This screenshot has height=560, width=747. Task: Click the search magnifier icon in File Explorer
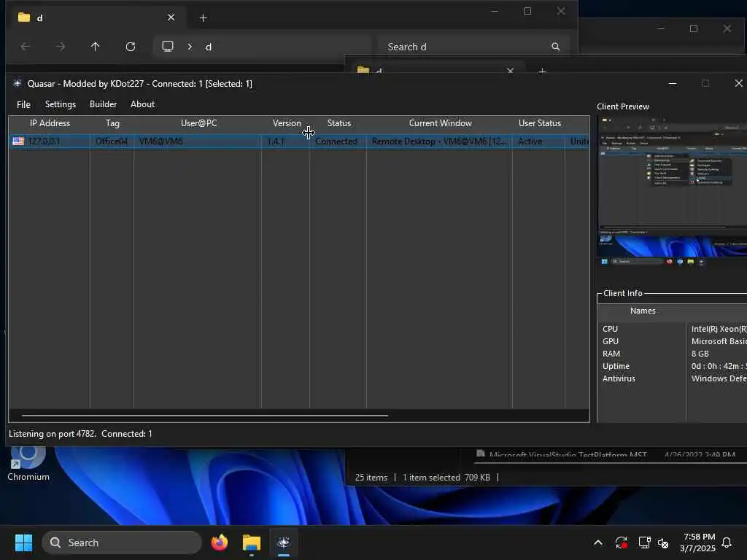[555, 47]
